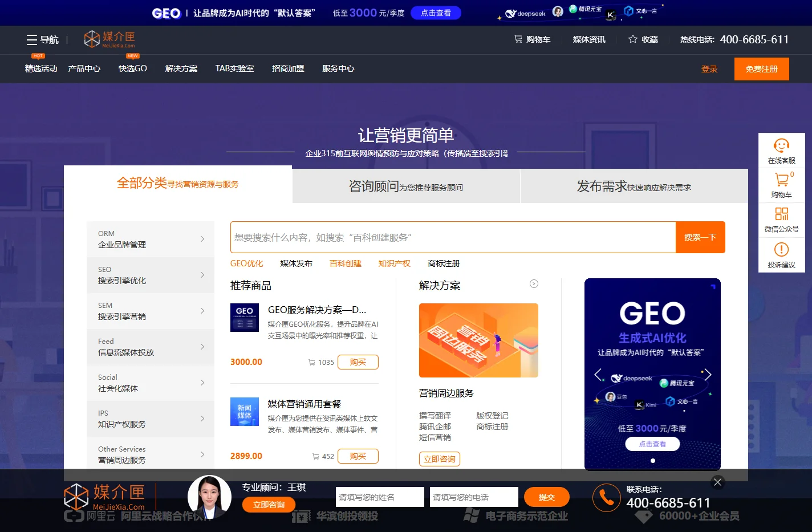Click 购买 for GEO服务解决方案

[x=358, y=362]
